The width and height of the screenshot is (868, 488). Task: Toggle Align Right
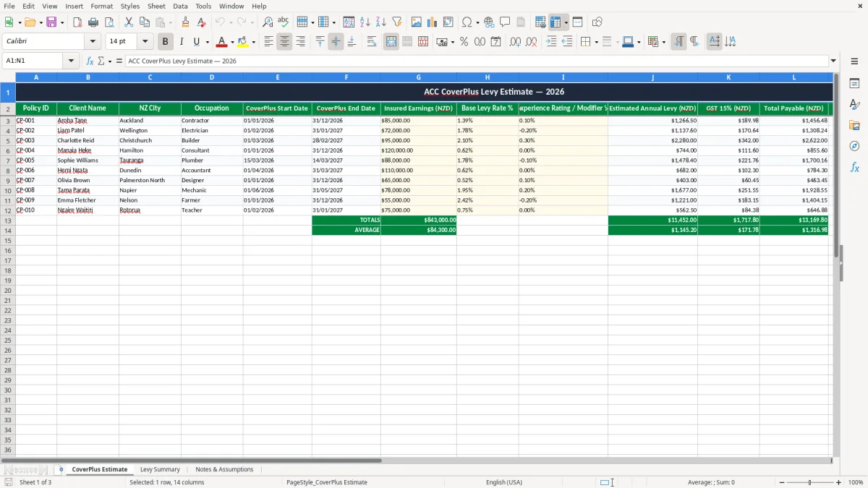click(300, 42)
